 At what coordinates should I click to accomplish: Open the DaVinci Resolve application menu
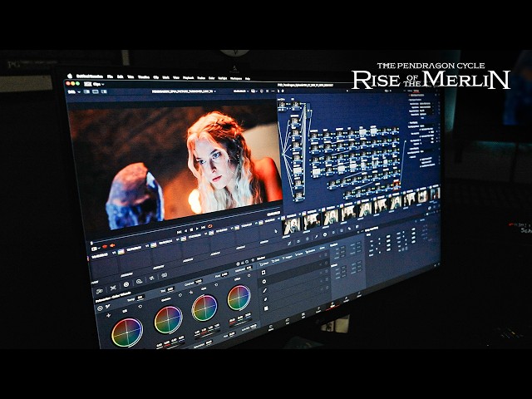pos(89,76)
